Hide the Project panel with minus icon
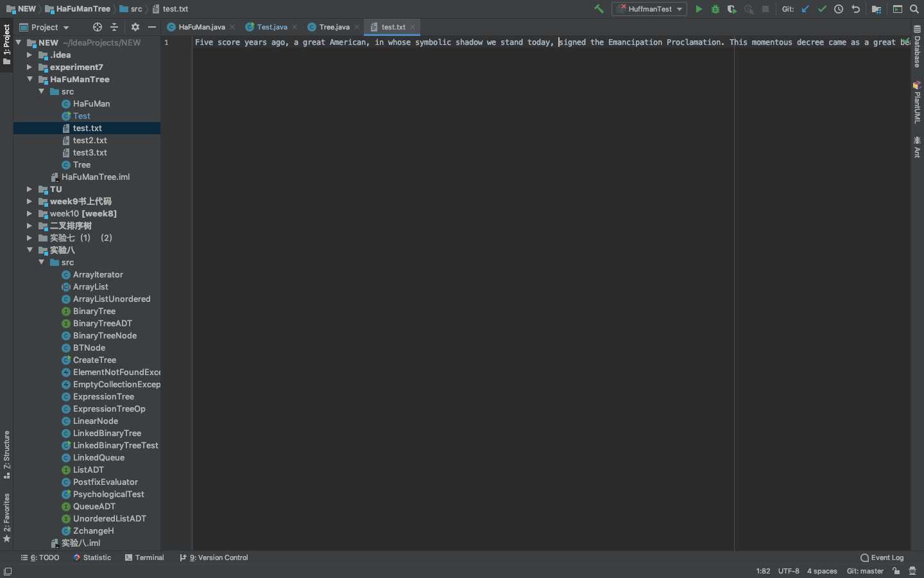The image size is (924, 578). click(152, 27)
